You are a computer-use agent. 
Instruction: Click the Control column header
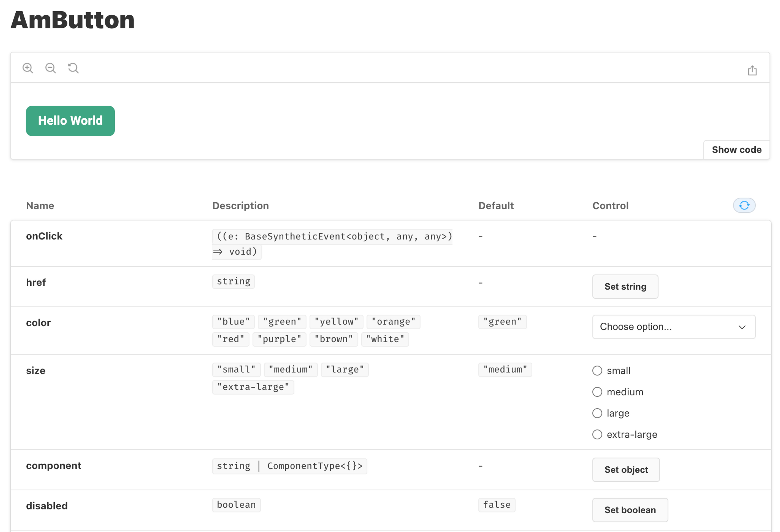pos(610,206)
